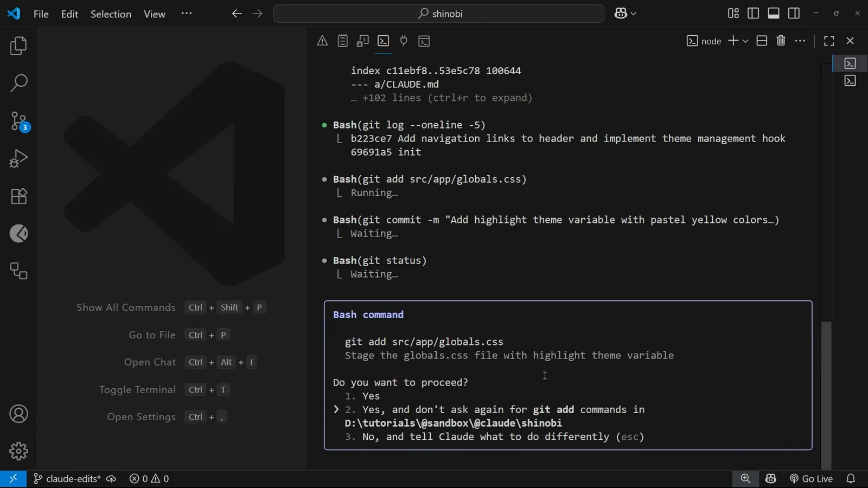Click the terminal vertical scrollbar thumb
The width and height of the screenshot is (868, 488).
coord(826,395)
